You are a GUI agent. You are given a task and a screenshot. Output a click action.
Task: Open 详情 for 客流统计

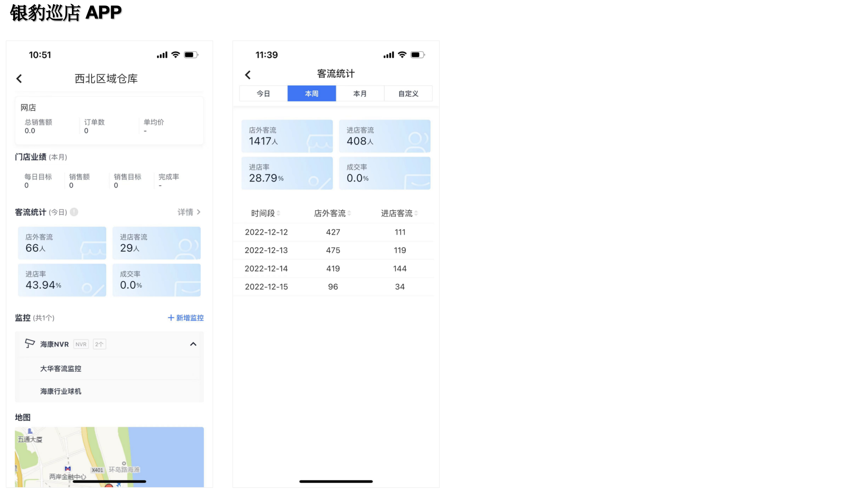coord(188,212)
